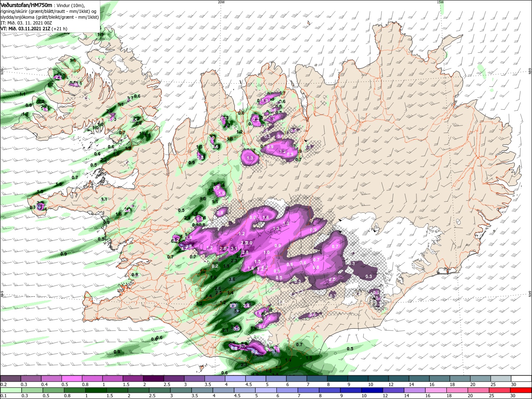The width and height of the screenshot is (532, 399).
Task: Click the 20W longitude label
Action: [221, 2]
